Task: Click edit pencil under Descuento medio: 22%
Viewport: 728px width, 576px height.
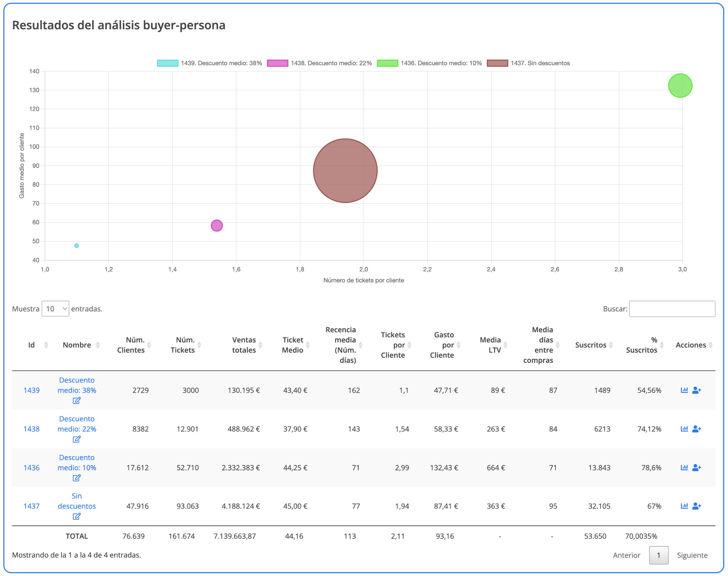Action: point(76,439)
